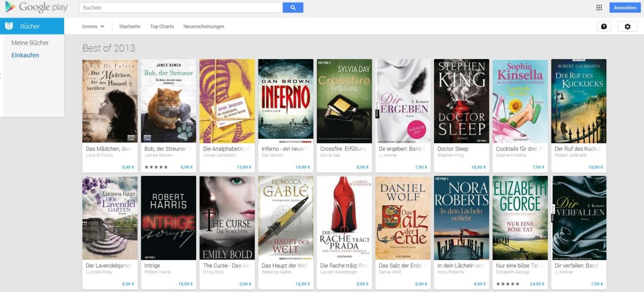Click the Intrige title text
The width and height of the screenshot is (644, 292).
[x=152, y=266]
